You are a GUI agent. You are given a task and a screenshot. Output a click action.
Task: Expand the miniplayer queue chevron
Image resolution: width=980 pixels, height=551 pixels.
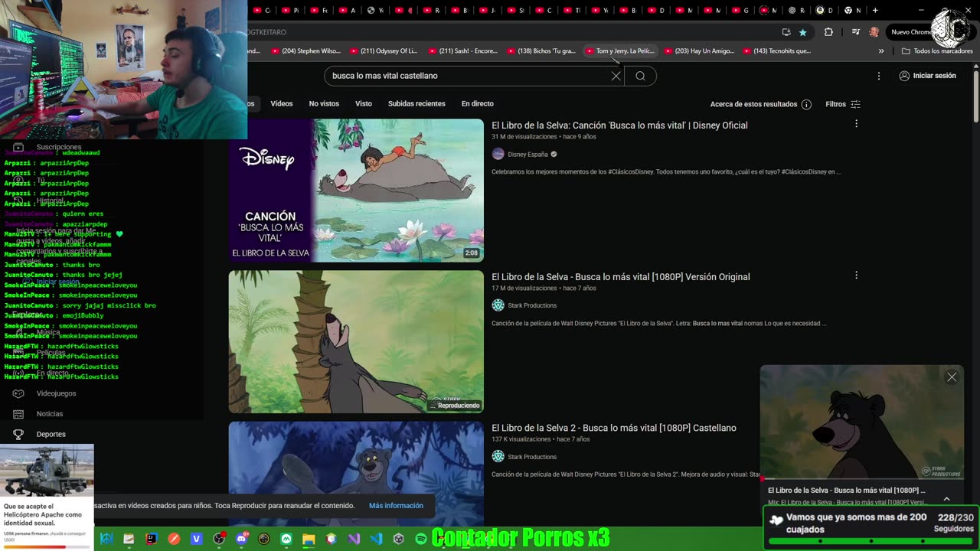946,498
